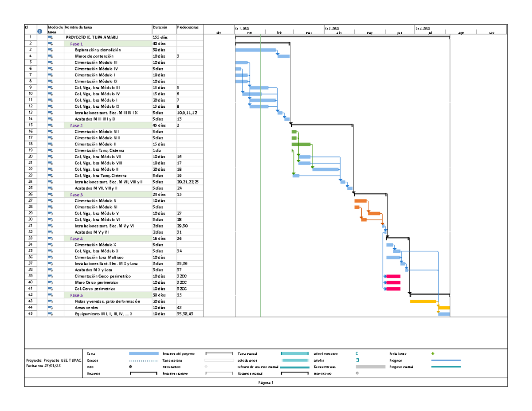Click yellow Pistas y veredas Gantt bar
The height and width of the screenshot is (411, 532).
pyautogui.click(x=423, y=301)
